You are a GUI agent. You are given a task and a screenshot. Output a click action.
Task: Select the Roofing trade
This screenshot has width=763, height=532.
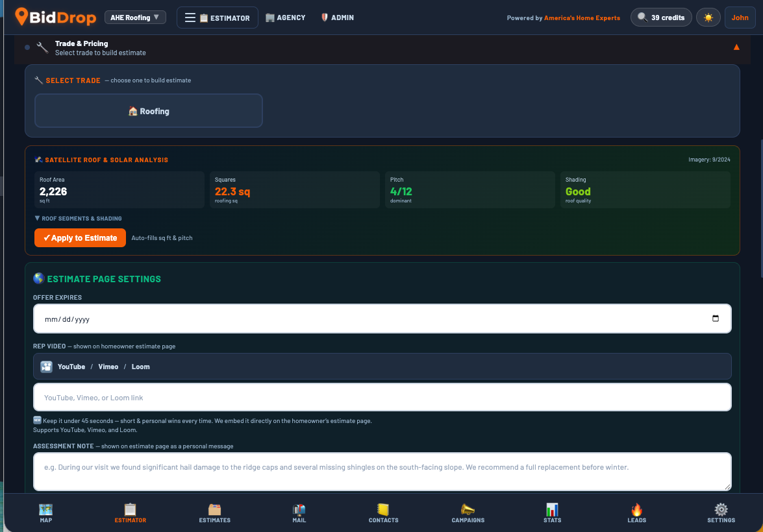point(149,111)
